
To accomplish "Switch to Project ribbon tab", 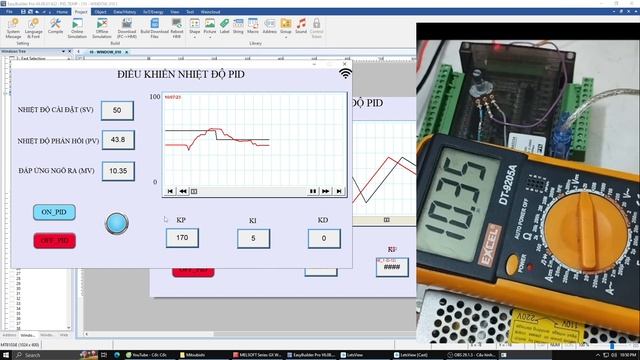I will 81,12.
